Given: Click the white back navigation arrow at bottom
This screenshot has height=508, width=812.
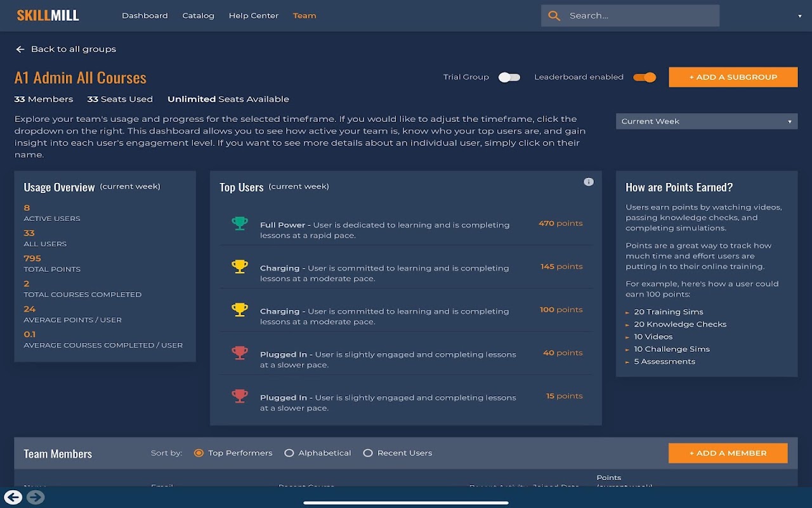Looking at the screenshot, I should click(13, 497).
